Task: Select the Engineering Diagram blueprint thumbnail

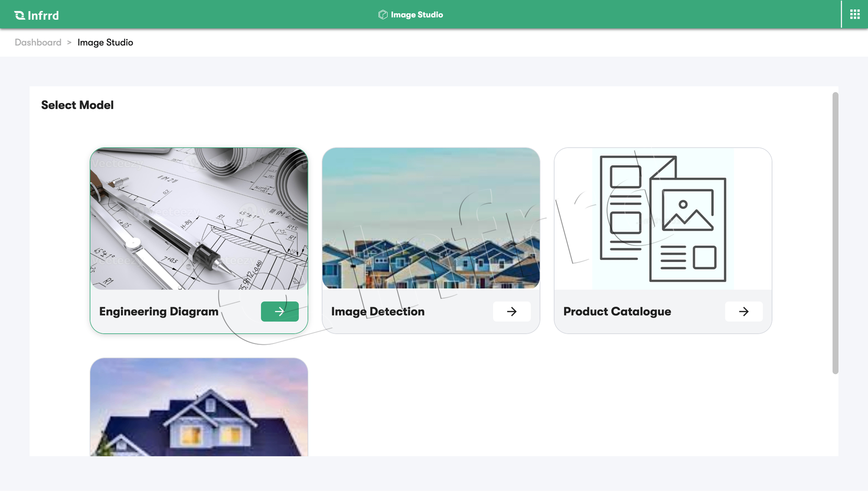Action: (x=199, y=218)
